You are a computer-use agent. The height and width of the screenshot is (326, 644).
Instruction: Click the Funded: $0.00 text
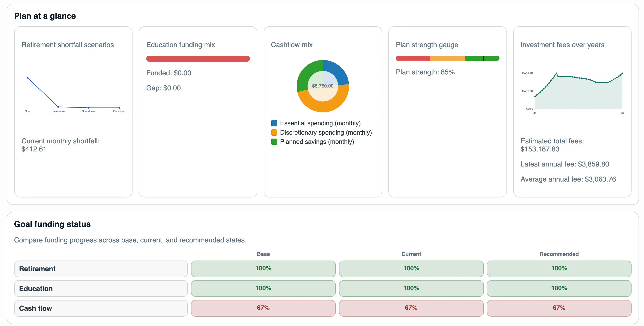(169, 73)
